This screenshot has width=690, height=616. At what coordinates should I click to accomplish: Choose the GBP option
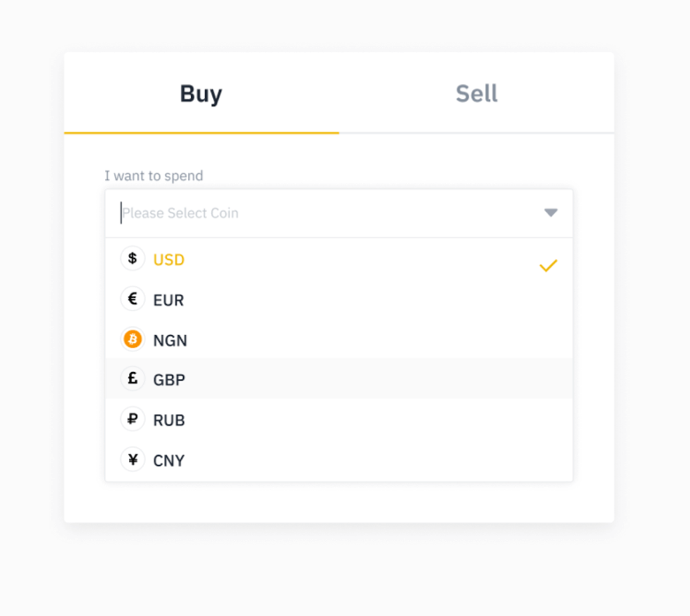tap(170, 380)
